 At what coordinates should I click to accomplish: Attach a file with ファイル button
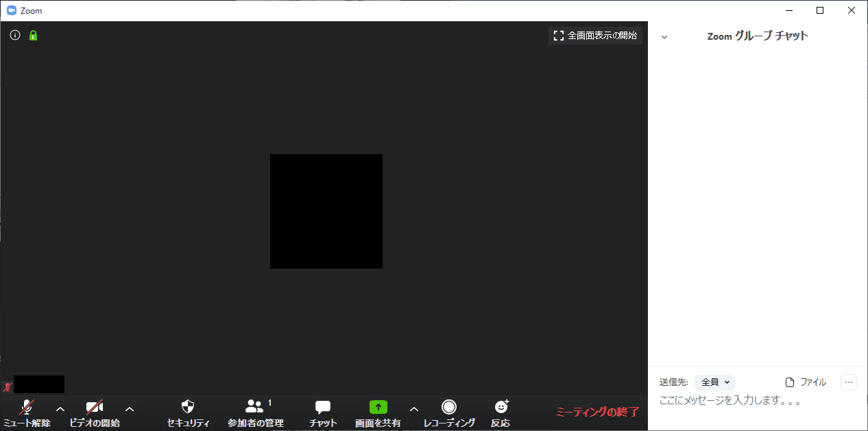806,382
